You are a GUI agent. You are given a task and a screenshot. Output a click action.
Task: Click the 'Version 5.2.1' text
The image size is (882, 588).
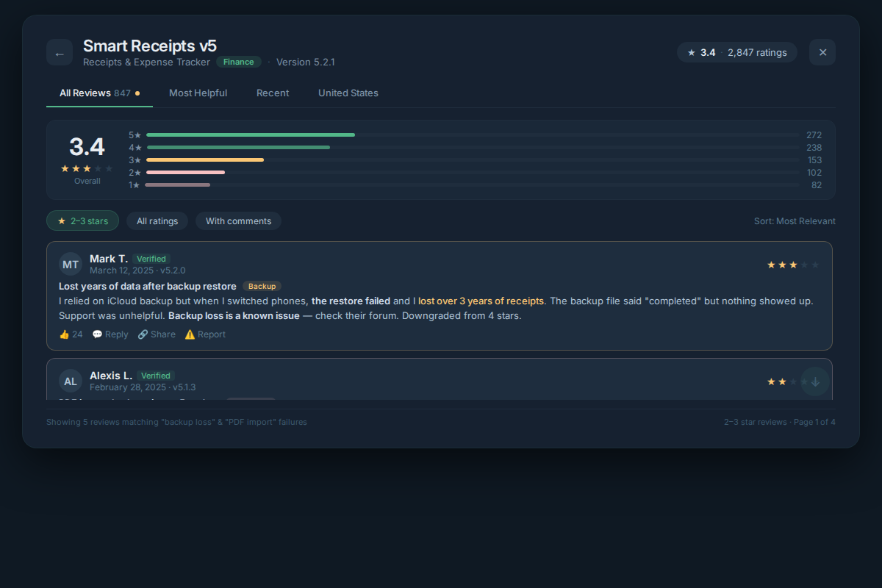306,62
